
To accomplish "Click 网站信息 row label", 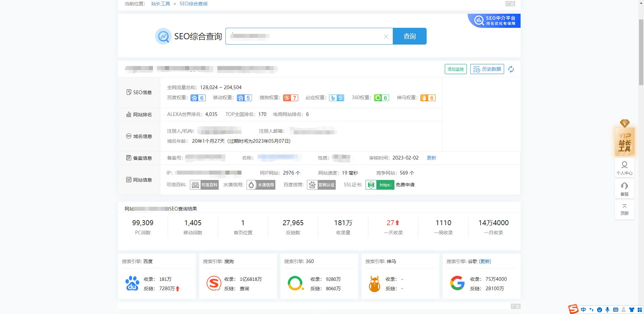I will (x=139, y=180).
